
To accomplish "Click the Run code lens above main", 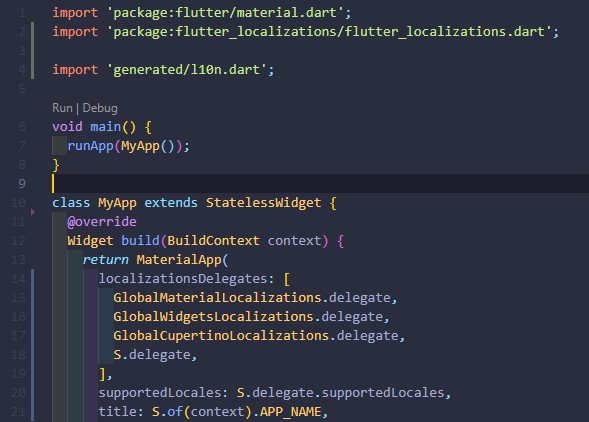I will [62, 108].
